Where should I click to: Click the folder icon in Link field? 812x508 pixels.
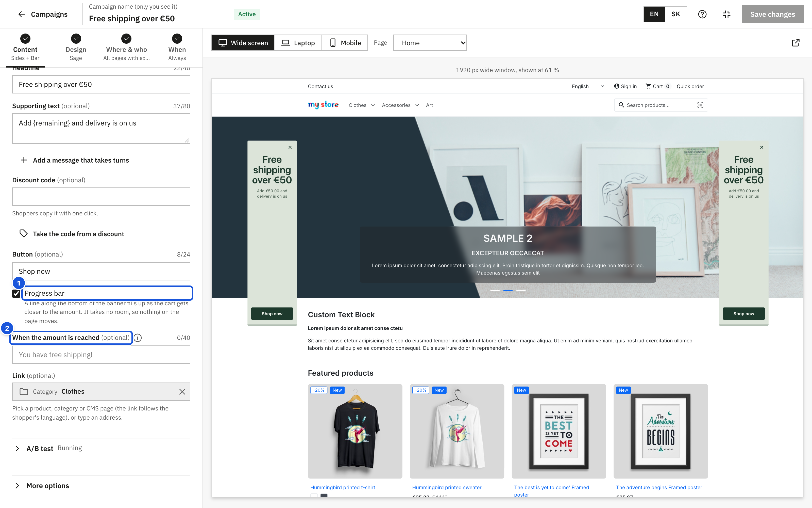tap(24, 391)
